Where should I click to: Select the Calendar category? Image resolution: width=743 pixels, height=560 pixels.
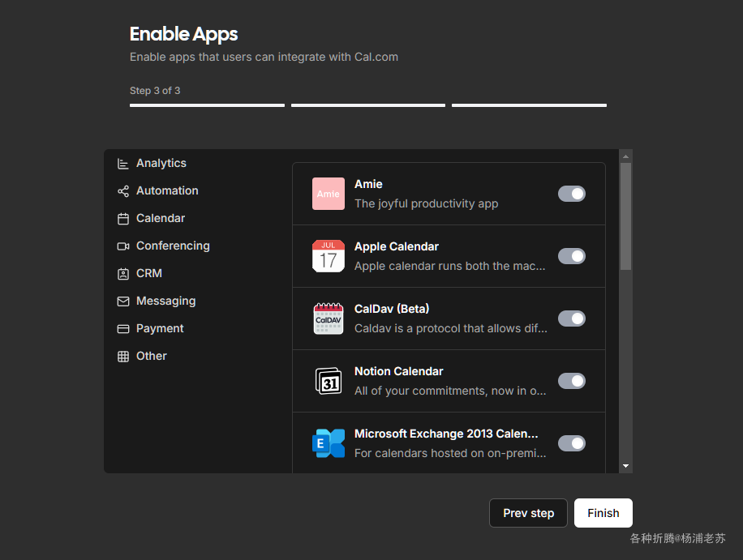[161, 218]
